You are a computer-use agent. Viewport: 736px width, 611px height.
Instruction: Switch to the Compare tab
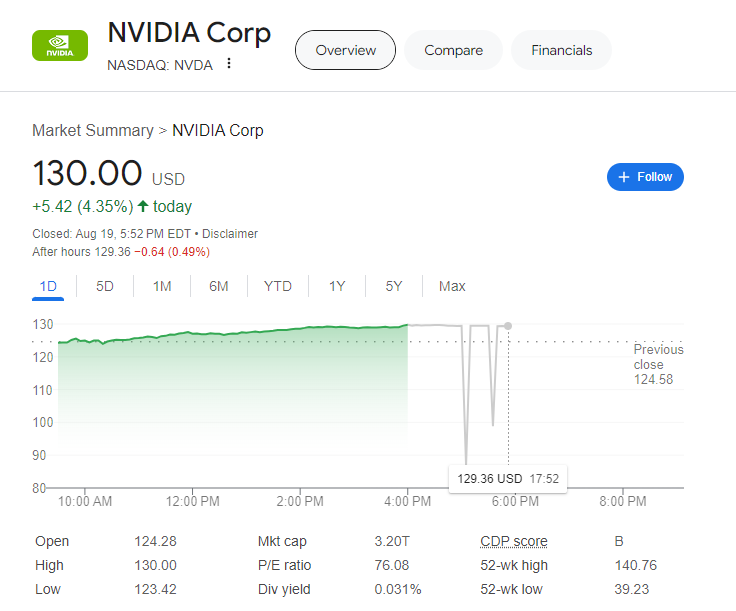click(x=453, y=50)
